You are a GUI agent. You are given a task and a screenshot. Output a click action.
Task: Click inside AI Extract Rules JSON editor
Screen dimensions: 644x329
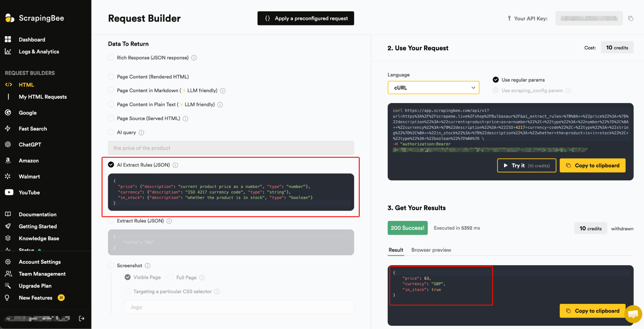(x=231, y=192)
